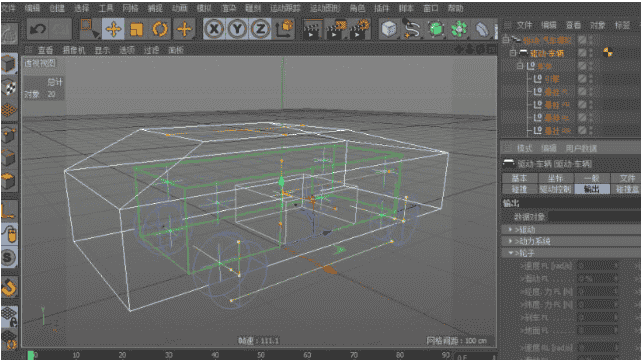Toggle visibility dots for 引擎 row
Viewport: 642px width, 360px height.
tap(592, 79)
